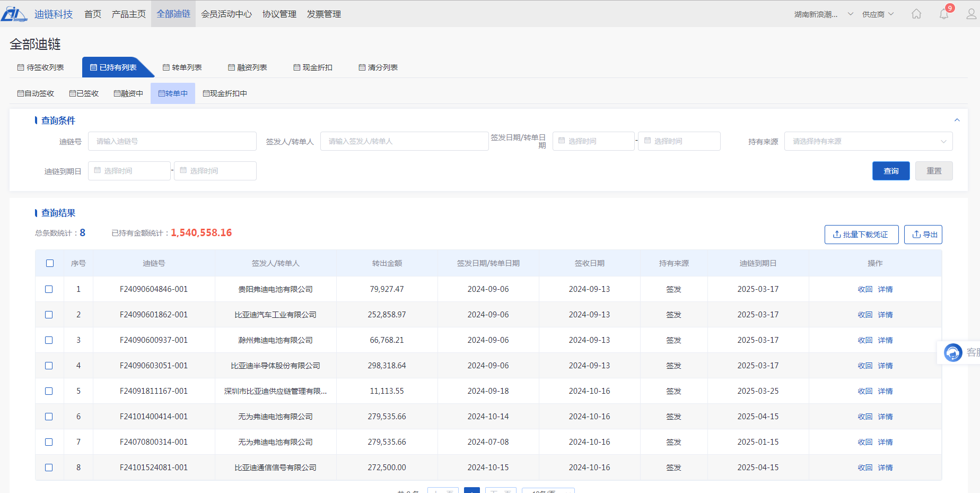Viewport: 980px width, 493px height.
Task: Open the 持有来源 dropdown
Action: click(x=868, y=141)
